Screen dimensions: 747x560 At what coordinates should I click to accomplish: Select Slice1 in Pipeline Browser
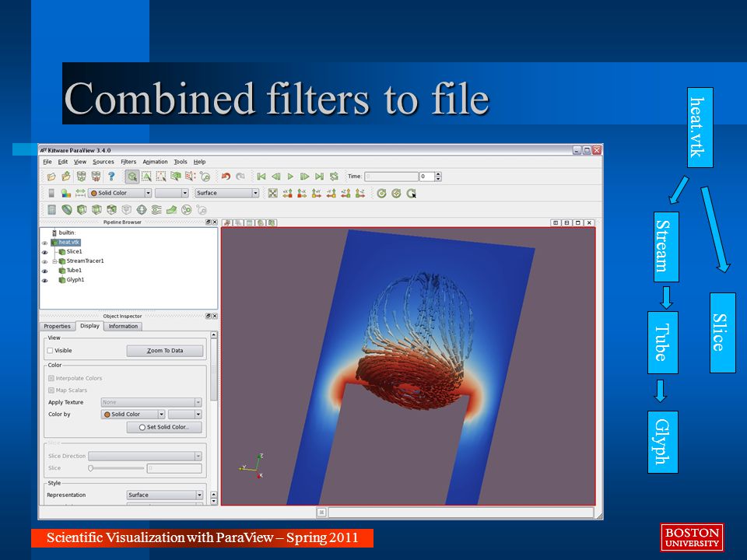tap(75, 251)
